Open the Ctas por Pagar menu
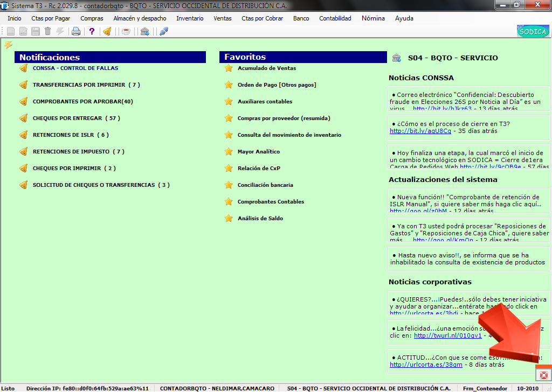Screen dimensions: 552x392 tap(51, 18)
